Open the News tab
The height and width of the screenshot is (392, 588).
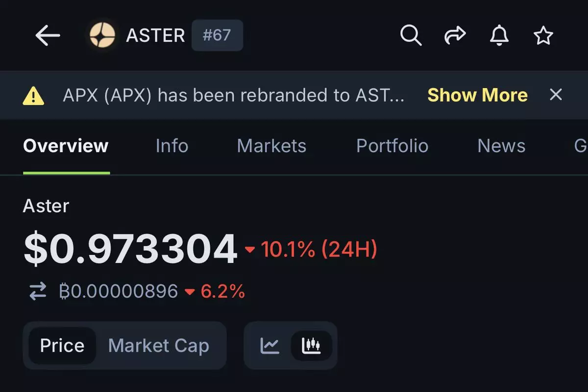[x=501, y=146]
